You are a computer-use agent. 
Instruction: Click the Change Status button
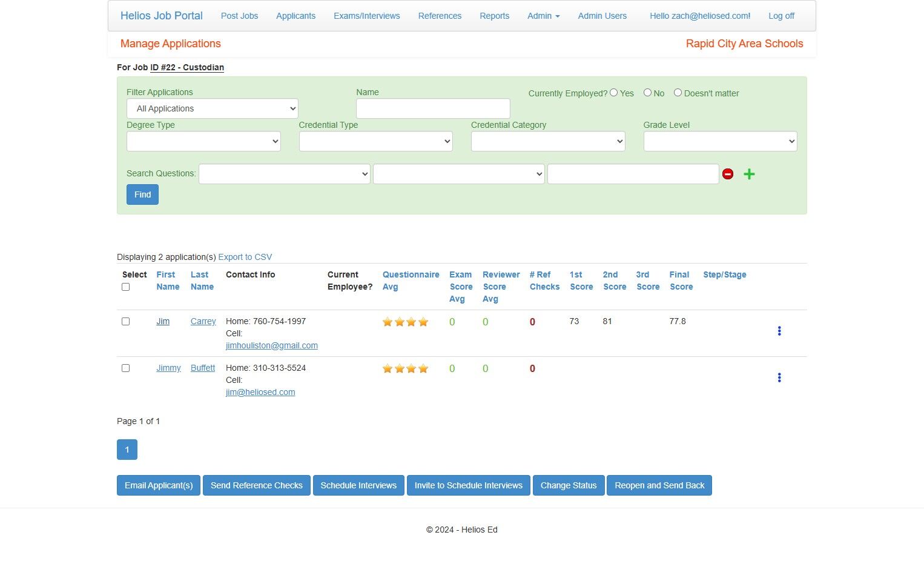click(x=569, y=485)
